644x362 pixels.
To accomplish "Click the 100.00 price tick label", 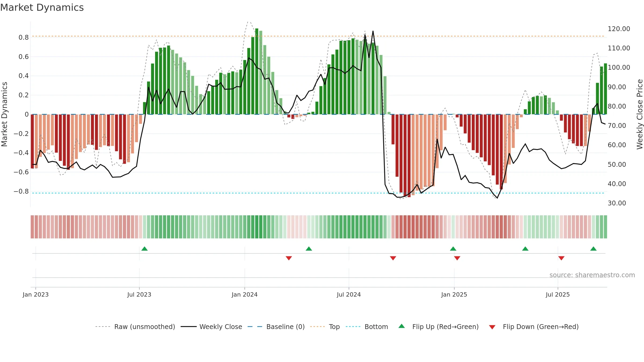I will pos(619,67).
